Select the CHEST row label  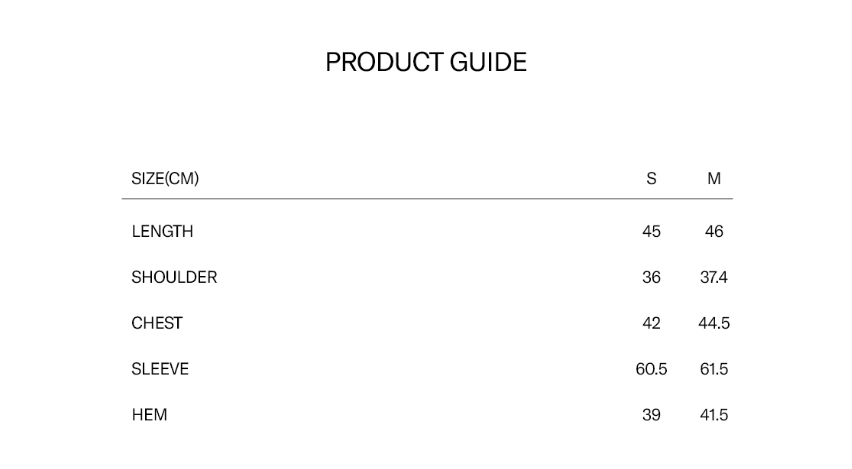coord(157,323)
